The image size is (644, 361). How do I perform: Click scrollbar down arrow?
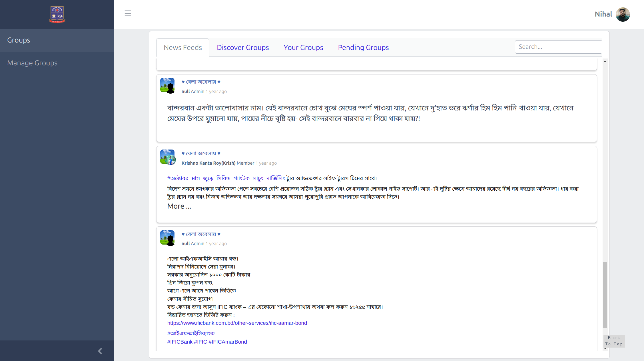605,349
